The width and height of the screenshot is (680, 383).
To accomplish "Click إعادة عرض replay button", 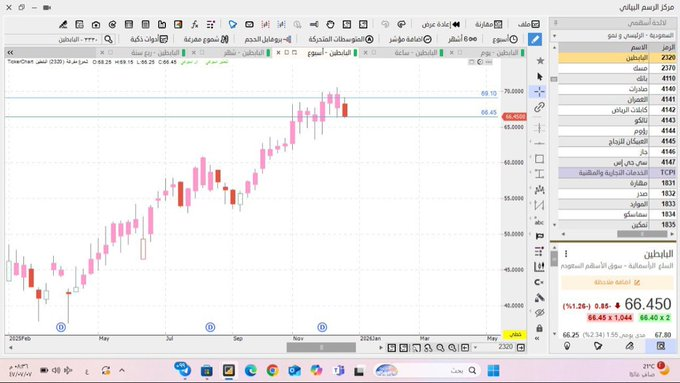I will coord(441,24).
